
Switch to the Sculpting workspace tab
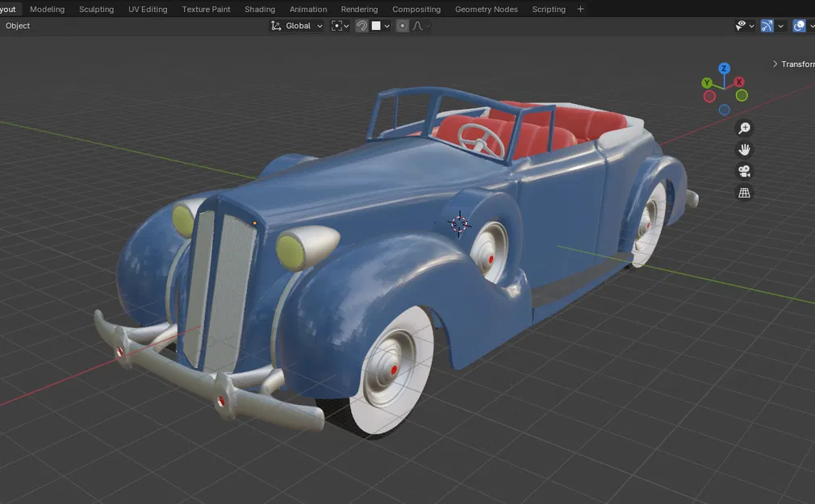(96, 9)
